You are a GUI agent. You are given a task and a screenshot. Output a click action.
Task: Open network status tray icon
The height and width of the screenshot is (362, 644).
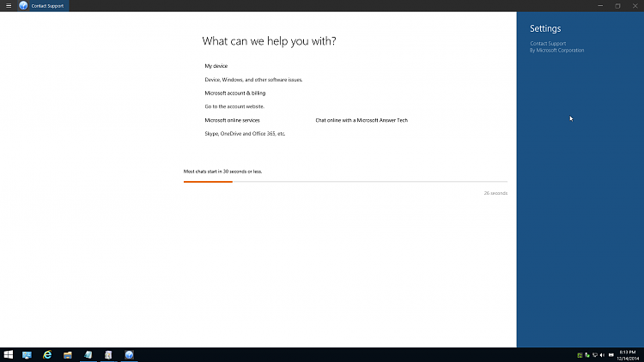click(x=595, y=355)
